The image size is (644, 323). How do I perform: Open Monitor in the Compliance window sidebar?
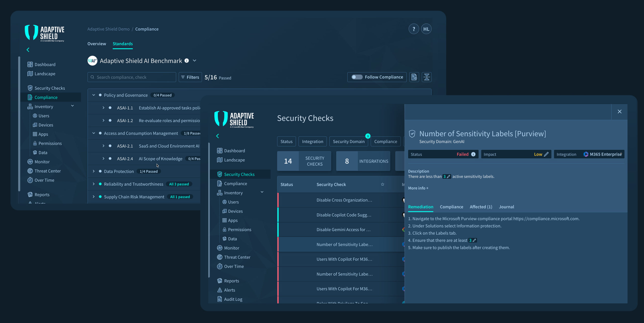click(x=38, y=162)
